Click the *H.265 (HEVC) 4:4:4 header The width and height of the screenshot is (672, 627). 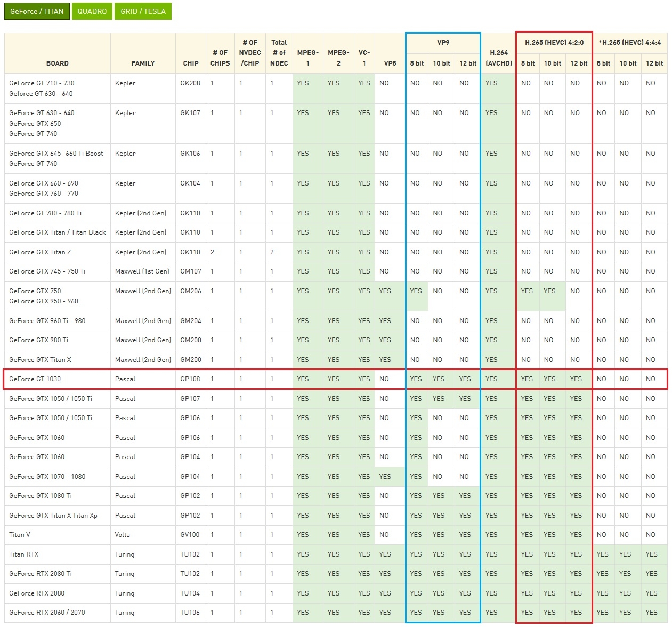coord(630,43)
